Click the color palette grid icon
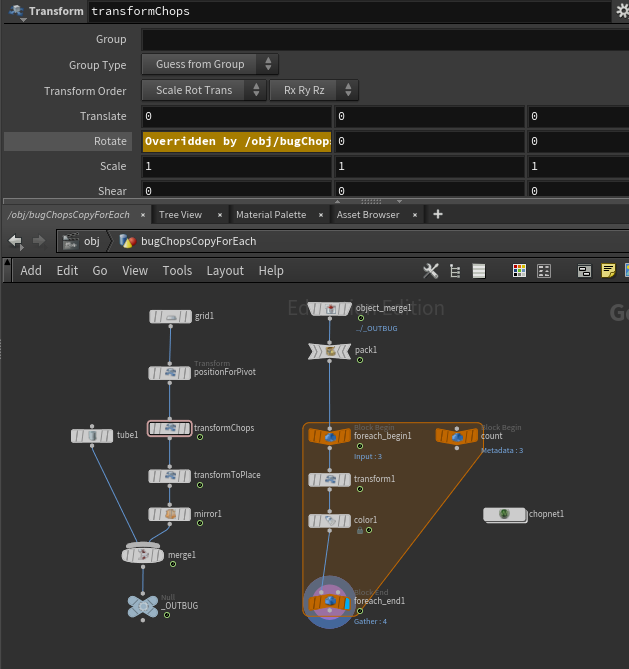The width and height of the screenshot is (629, 669). click(x=519, y=271)
